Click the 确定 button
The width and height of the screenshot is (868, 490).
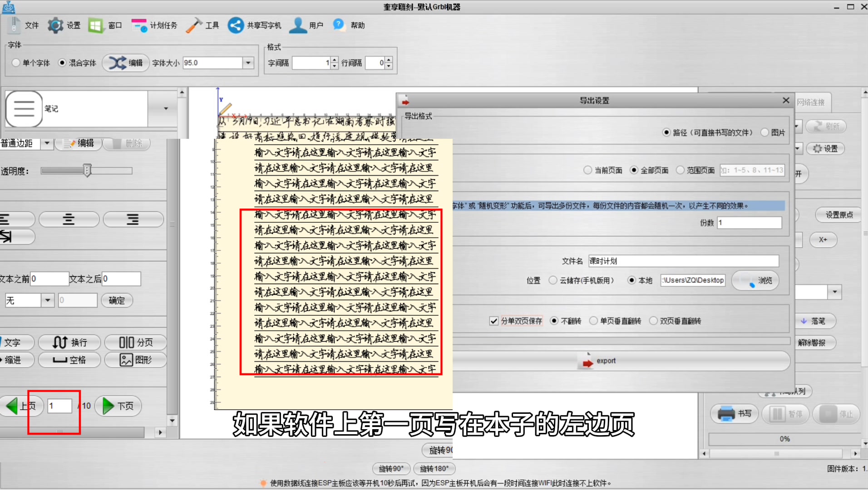[x=117, y=300]
